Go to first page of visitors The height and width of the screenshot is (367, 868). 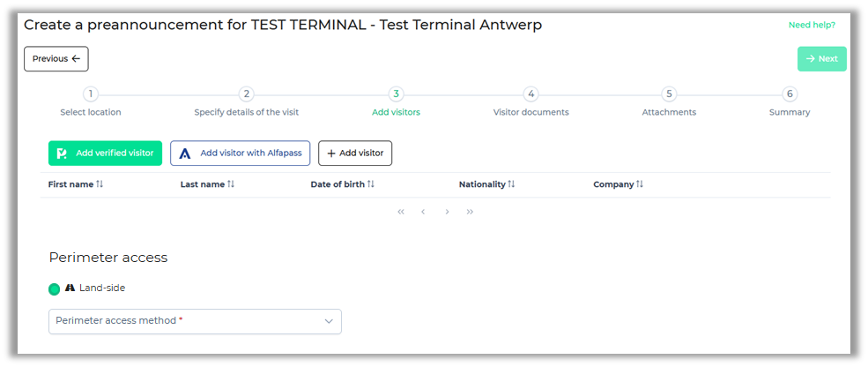pos(401,212)
